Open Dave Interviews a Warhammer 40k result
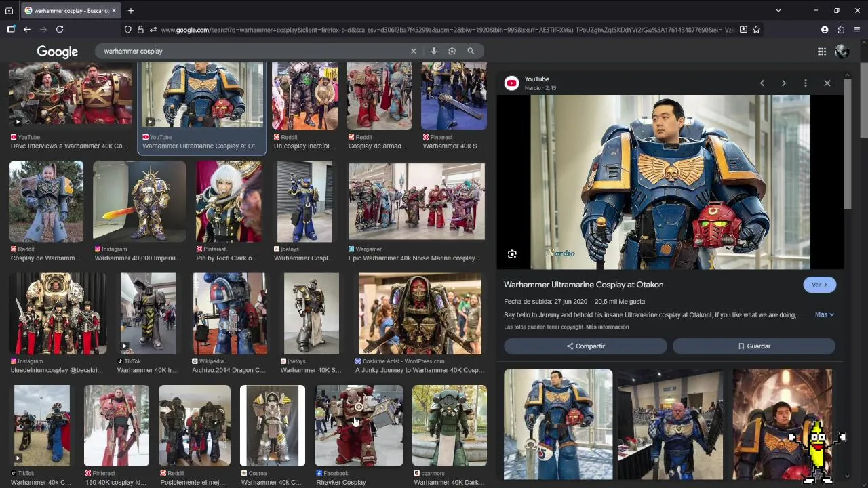Image resolution: width=868 pixels, height=488 pixels. coord(71,94)
